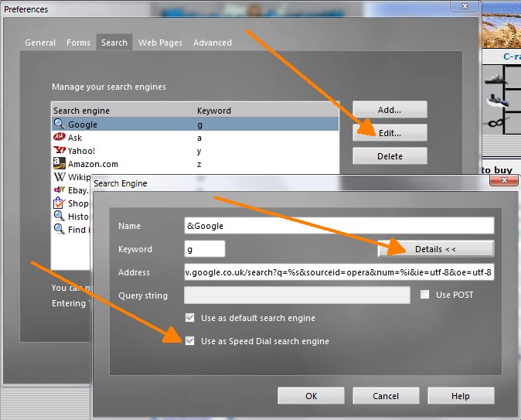521x420 pixels.
Task: Click the Edit... search engine button
Action: pos(390,133)
